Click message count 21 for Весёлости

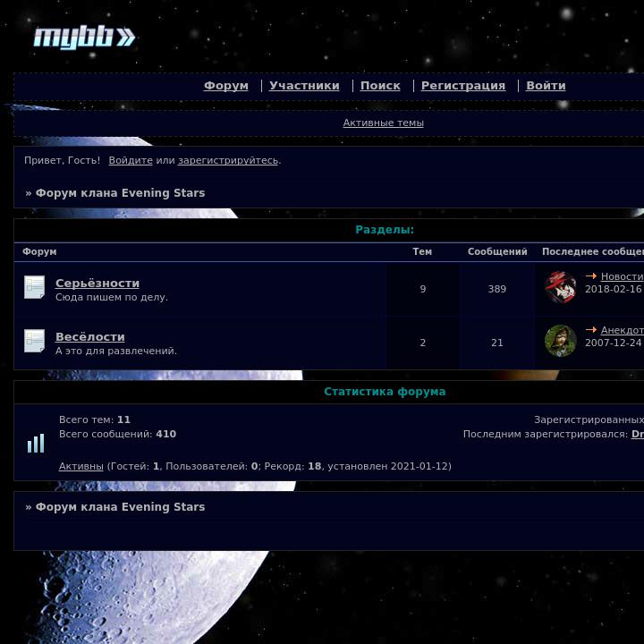point(497,343)
